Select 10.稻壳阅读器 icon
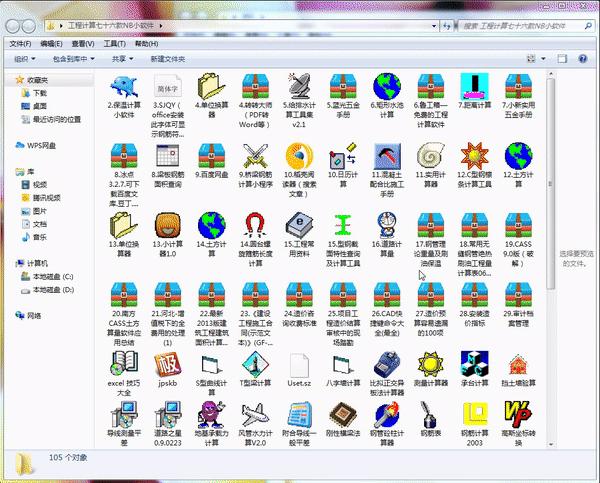600x483 pixels. click(x=299, y=156)
